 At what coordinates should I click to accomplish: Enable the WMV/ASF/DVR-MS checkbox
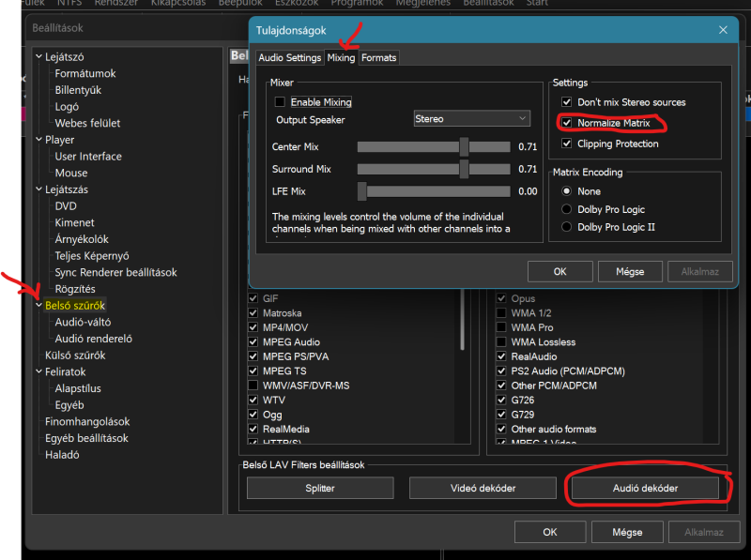253,386
